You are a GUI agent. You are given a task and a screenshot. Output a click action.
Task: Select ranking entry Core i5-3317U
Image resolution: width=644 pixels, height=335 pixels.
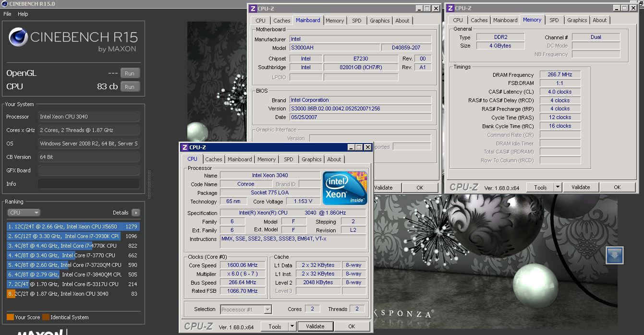[x=73, y=284]
